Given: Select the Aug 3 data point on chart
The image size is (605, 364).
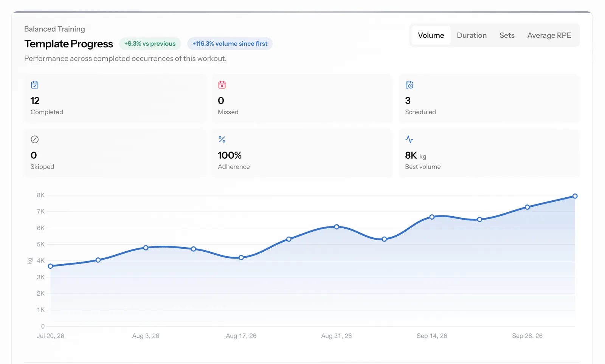Looking at the screenshot, I should (x=146, y=248).
